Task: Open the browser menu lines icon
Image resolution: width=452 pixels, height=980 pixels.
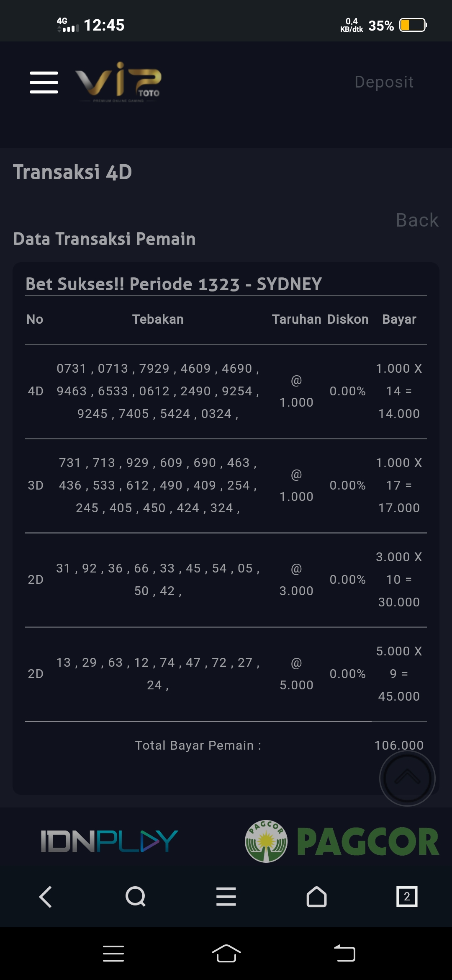Action: [x=226, y=897]
